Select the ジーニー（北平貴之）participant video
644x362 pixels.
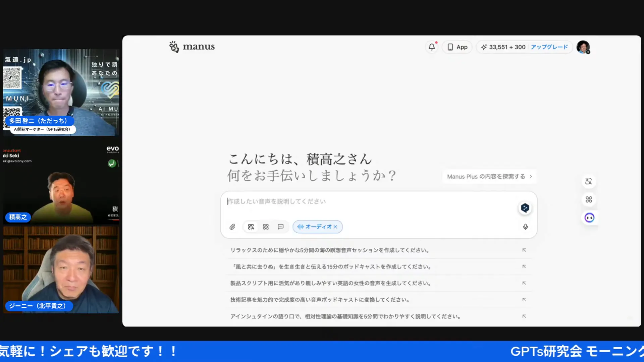point(61,270)
